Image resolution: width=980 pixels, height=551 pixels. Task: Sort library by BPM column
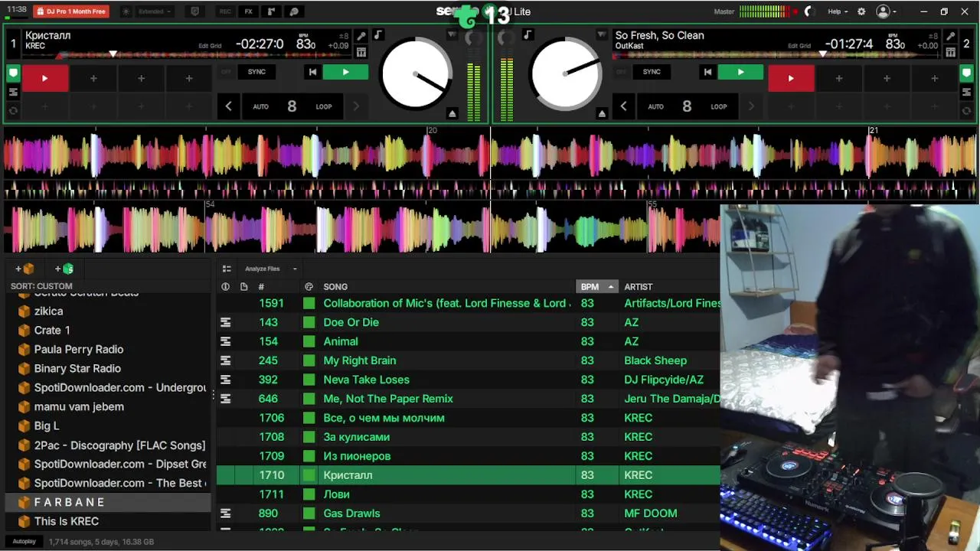click(596, 287)
